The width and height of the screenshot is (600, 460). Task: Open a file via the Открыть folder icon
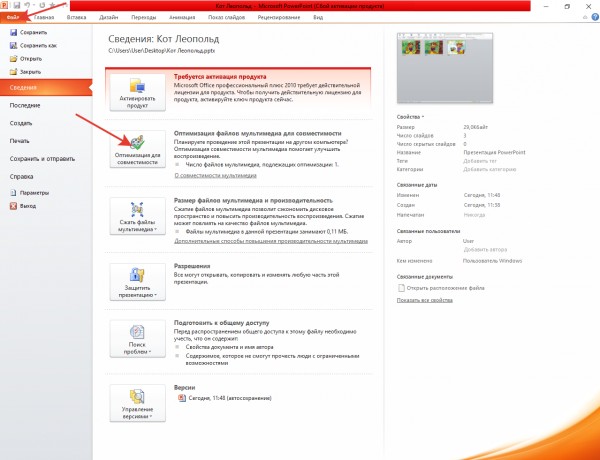pos(13,59)
